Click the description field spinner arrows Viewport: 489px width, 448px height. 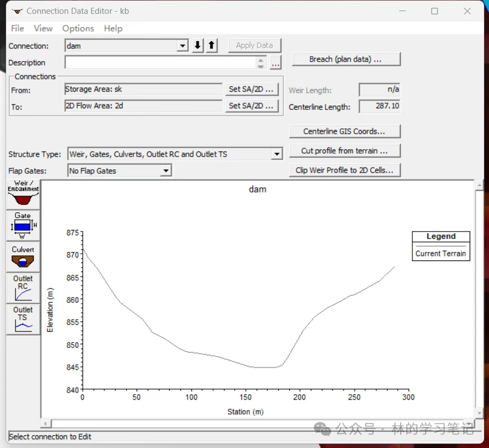click(261, 63)
